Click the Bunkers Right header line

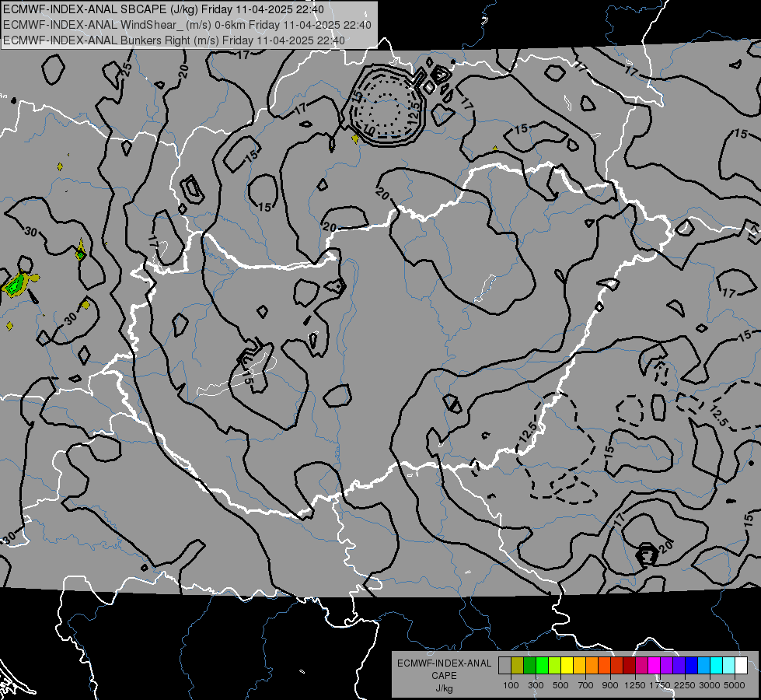[174, 40]
